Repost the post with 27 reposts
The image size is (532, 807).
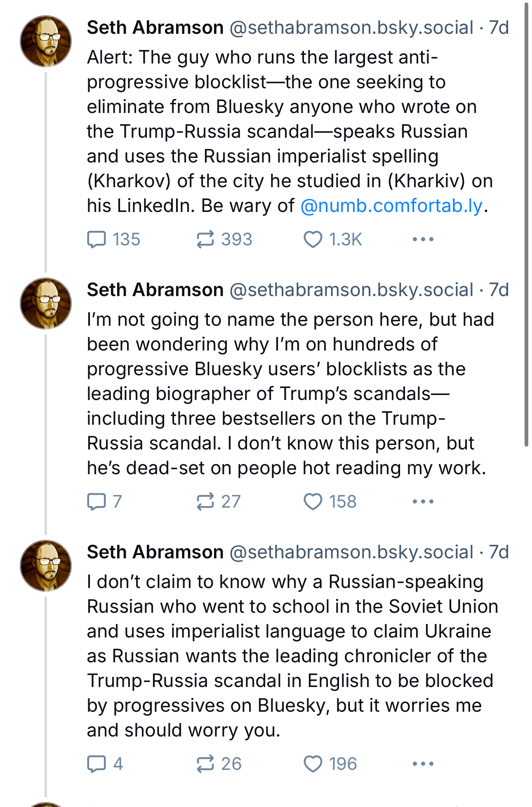pos(205,501)
